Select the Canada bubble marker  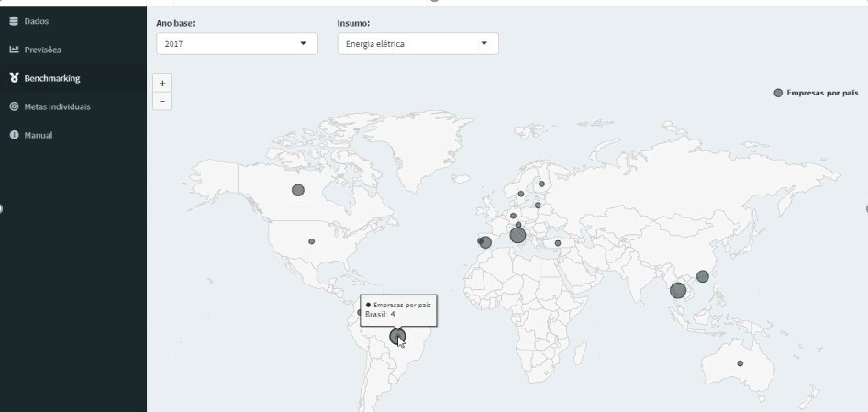point(298,190)
